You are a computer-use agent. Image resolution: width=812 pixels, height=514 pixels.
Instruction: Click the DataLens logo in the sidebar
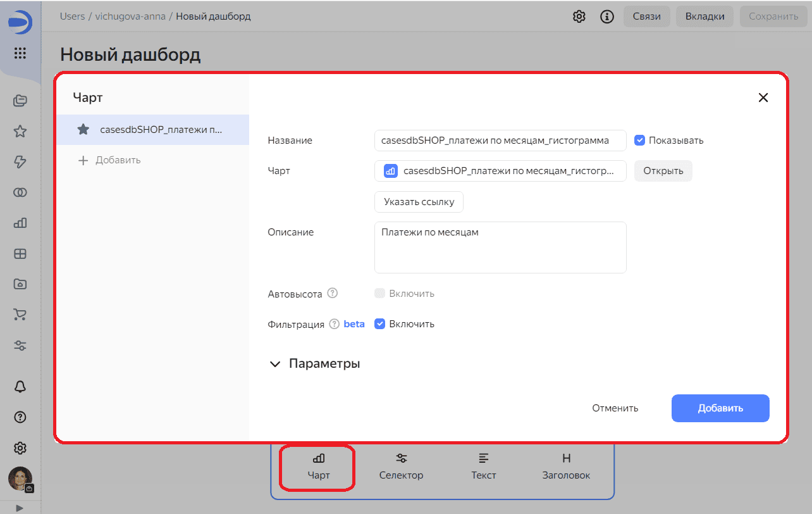tap(20, 23)
